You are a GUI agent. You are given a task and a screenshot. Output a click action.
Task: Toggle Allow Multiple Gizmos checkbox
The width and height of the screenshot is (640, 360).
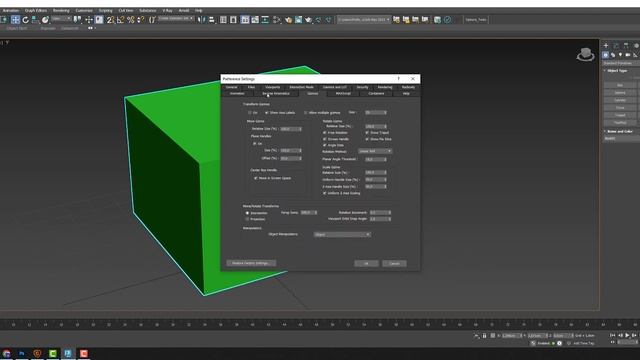pos(305,113)
